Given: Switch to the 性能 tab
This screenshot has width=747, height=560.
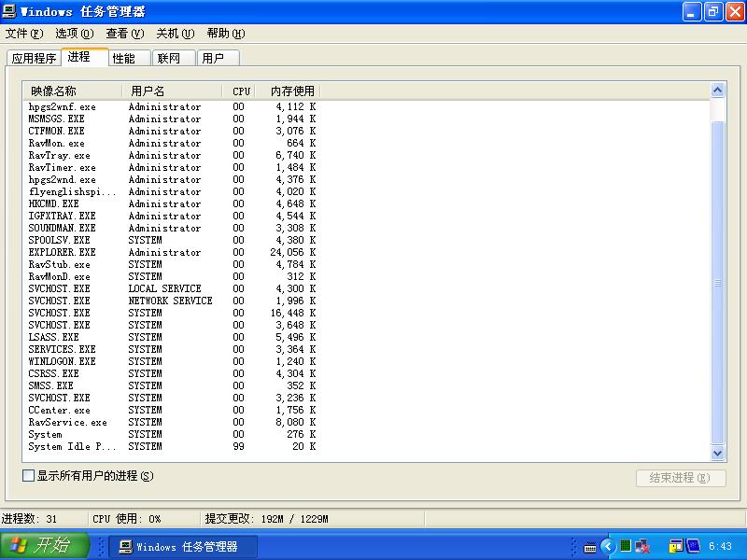Looking at the screenshot, I should (130, 58).
